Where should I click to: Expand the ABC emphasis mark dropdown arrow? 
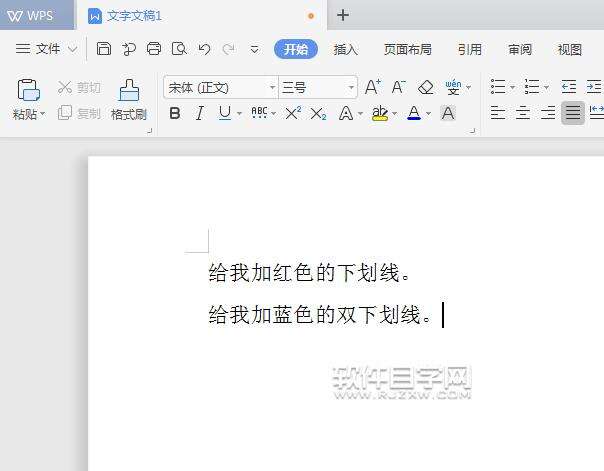(274, 114)
